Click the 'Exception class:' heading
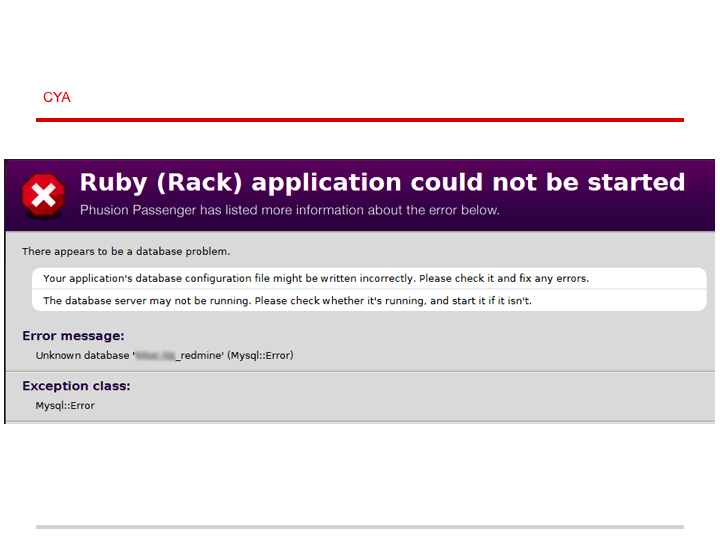Image resolution: width=720 pixels, height=540 pixels. point(76,386)
